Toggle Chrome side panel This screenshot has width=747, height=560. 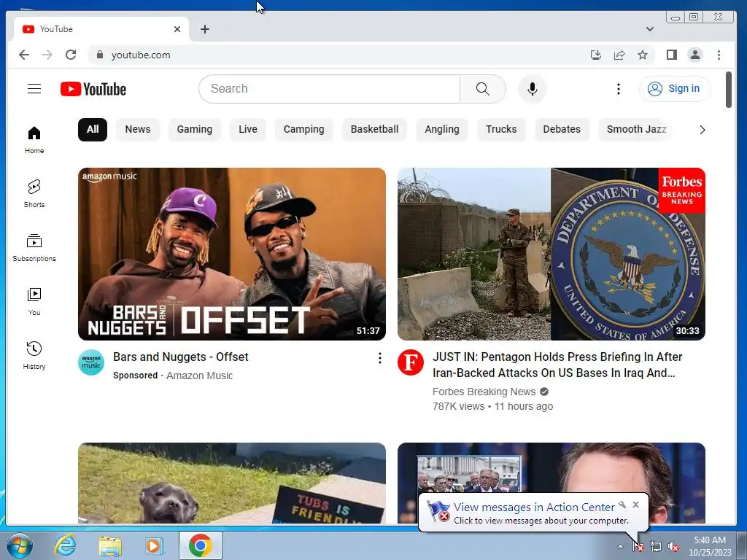click(672, 55)
